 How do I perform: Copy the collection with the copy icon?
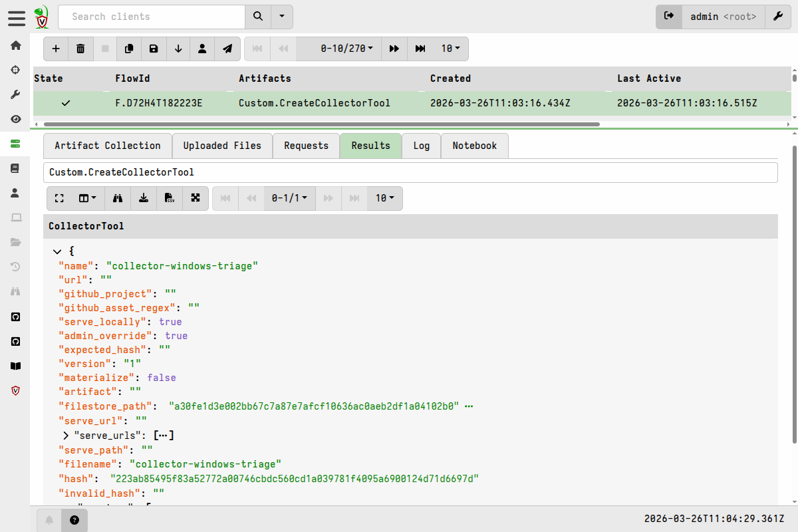[129, 49]
